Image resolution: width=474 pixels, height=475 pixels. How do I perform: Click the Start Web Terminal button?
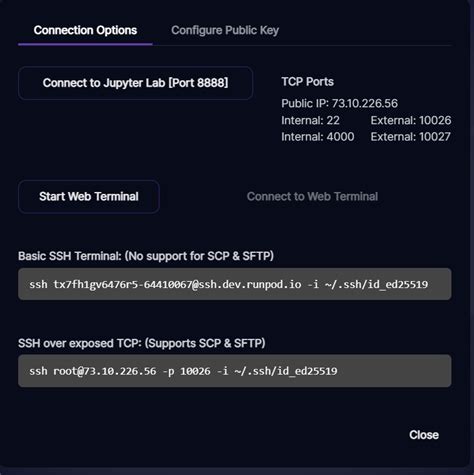click(89, 197)
